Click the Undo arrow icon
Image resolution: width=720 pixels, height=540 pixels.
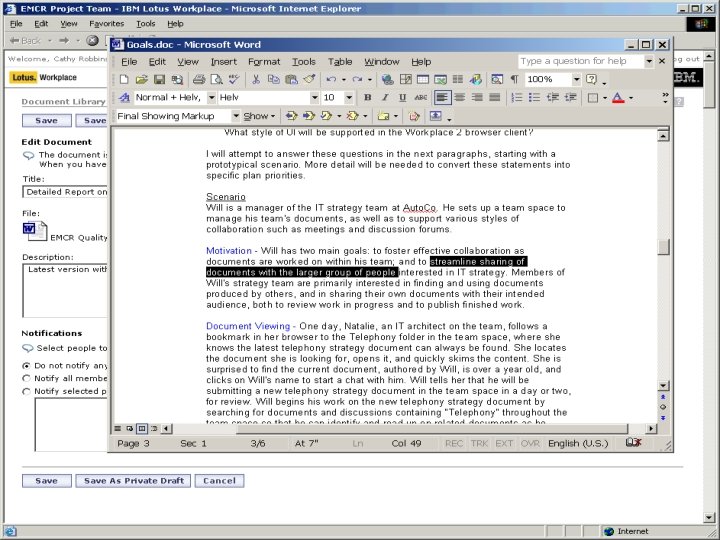331,79
